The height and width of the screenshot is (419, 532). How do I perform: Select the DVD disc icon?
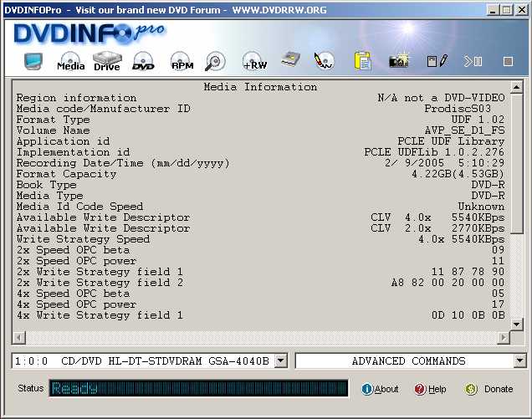(x=143, y=61)
